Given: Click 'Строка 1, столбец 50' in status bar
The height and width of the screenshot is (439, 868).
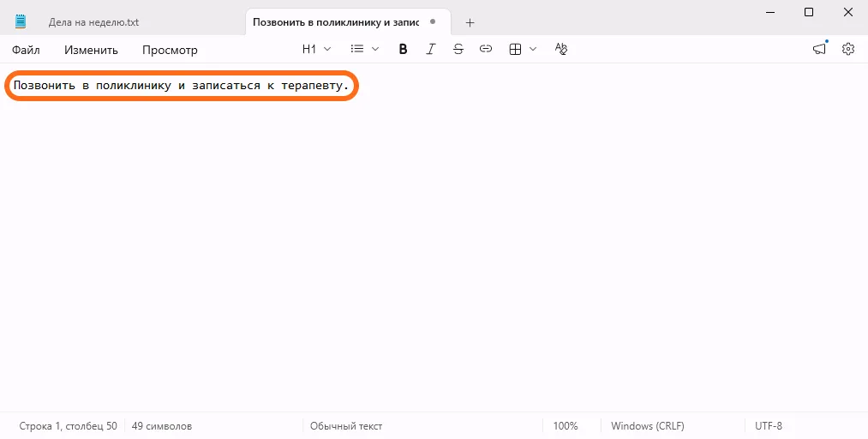Looking at the screenshot, I should click(68, 426).
